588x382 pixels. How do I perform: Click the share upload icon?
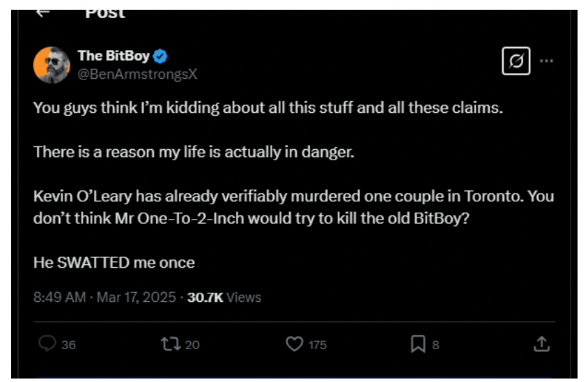(542, 344)
